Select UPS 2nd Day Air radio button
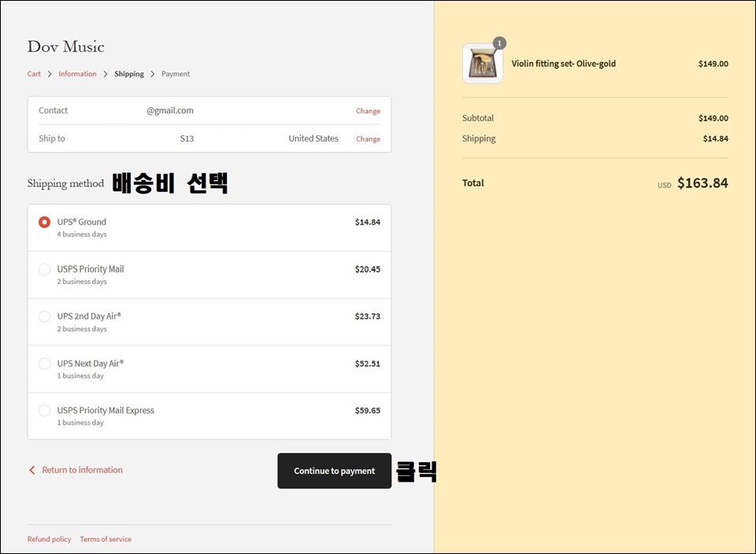Viewport: 756px width, 554px height. coord(44,316)
